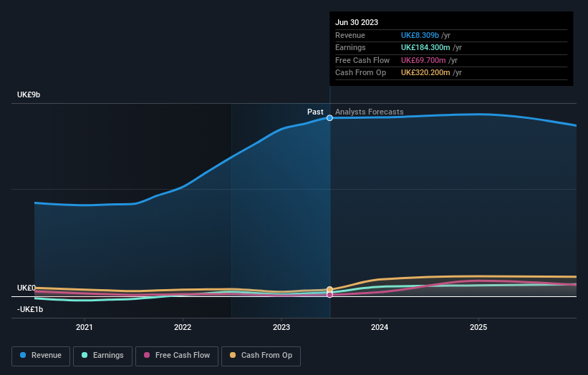The image size is (588, 375).
Task: Click the 2022 x-axis label
Action: pyautogui.click(x=183, y=328)
